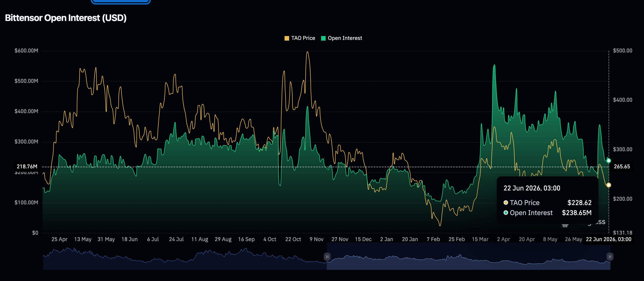Click the highlighted range window in the mini chart
The width and height of the screenshot is (644, 281).
click(x=469, y=257)
